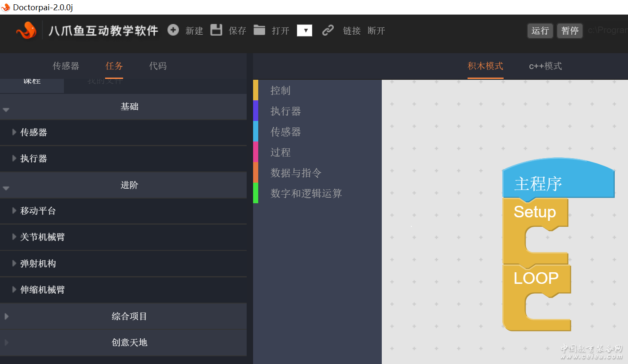628x364 pixels.
Task: Click the floppy disk save icon
Action: [x=216, y=30]
